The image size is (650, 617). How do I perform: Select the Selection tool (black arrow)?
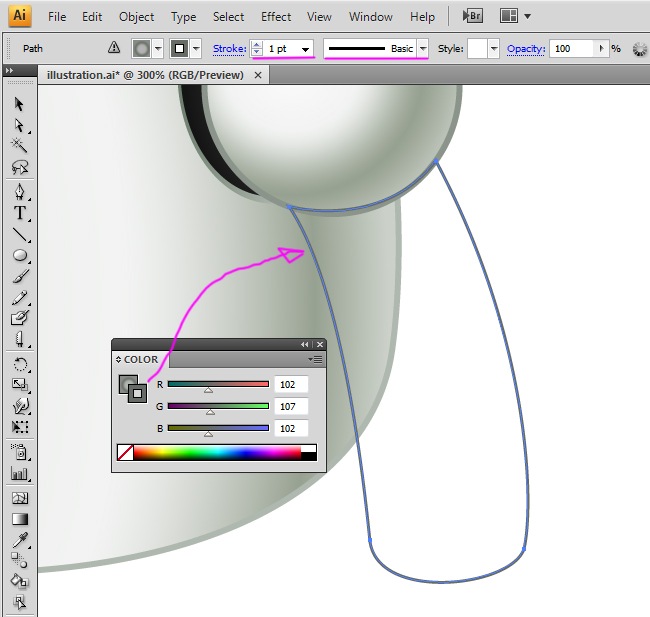(x=19, y=104)
